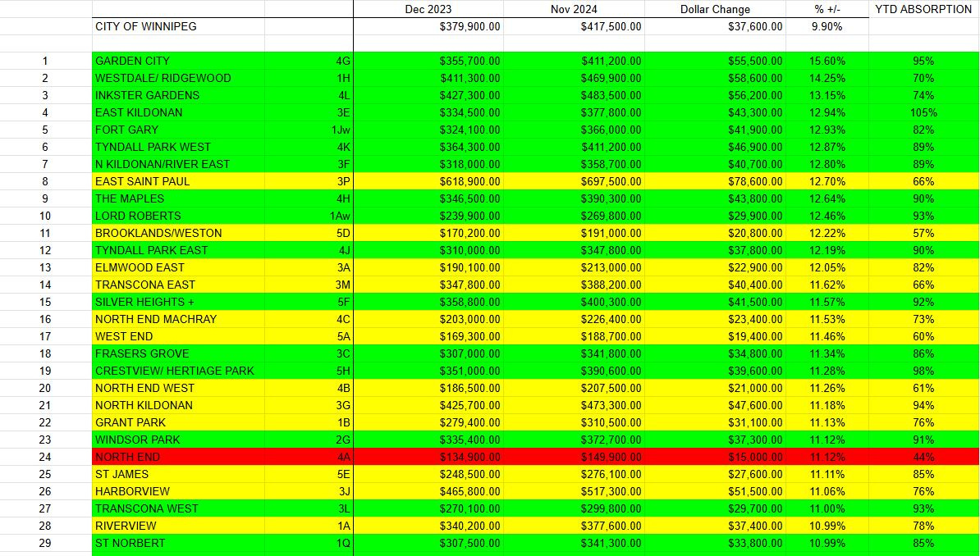
Task: Click the '3G' area code cell
Action: (x=309, y=405)
